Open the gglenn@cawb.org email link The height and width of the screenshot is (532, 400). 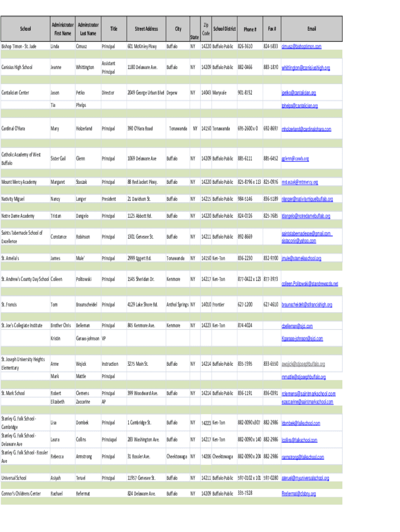tap(295, 158)
